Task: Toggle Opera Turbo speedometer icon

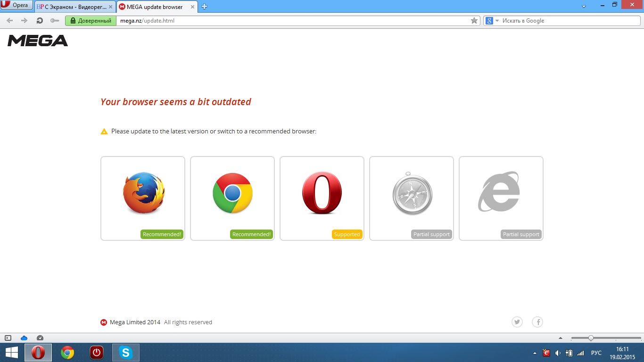Action: [40, 338]
